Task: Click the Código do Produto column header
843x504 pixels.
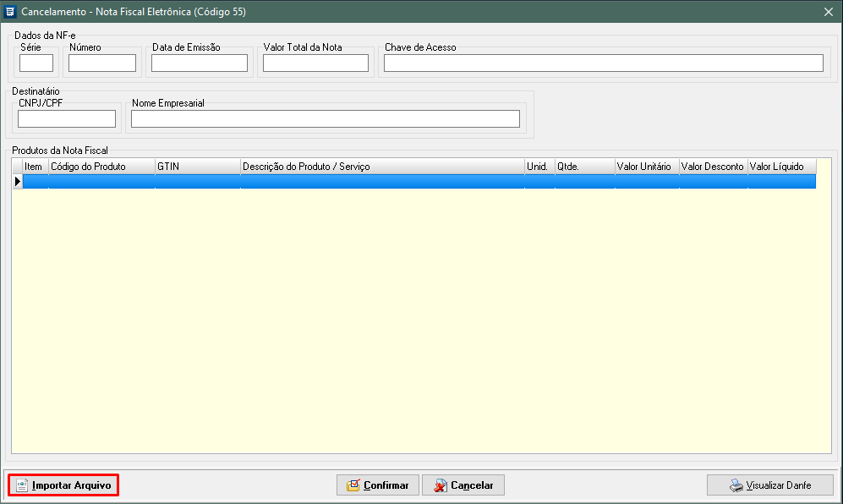Action: [x=101, y=167]
